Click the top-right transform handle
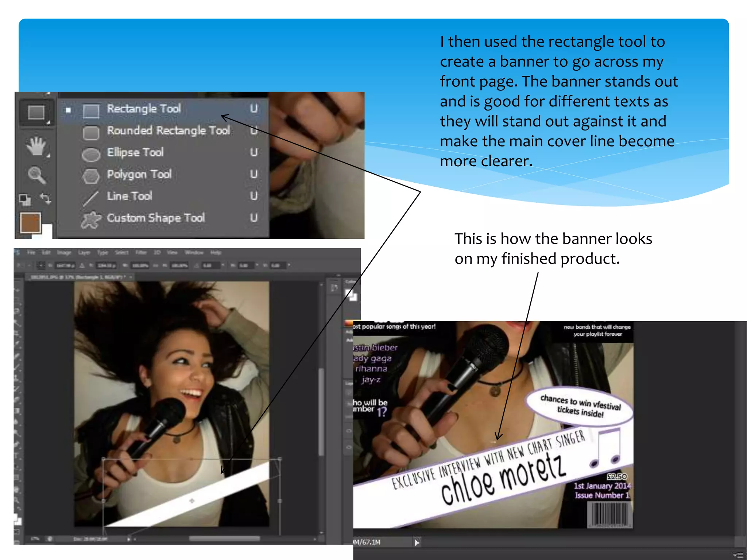 (280, 459)
